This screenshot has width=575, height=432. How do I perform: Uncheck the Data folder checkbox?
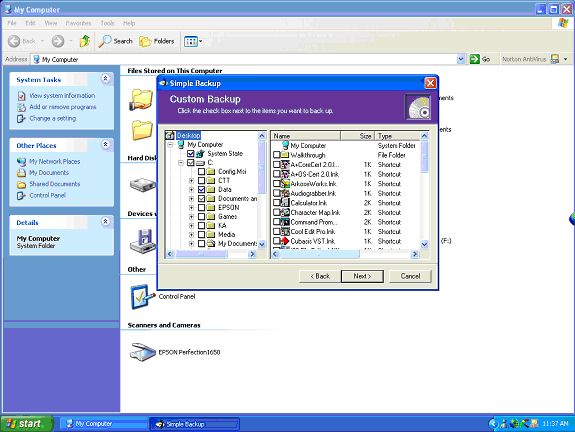[x=201, y=190]
